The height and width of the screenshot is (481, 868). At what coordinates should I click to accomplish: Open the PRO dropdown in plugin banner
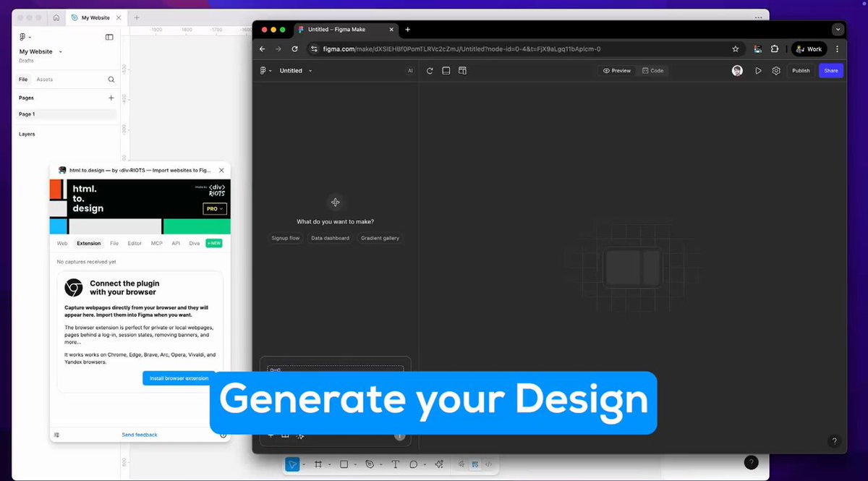coord(215,209)
